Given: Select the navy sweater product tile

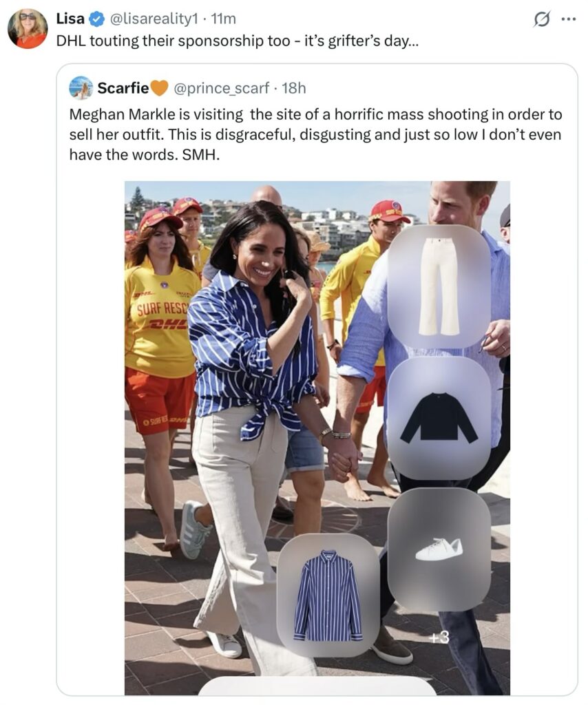Looking at the screenshot, I should click(x=439, y=418).
